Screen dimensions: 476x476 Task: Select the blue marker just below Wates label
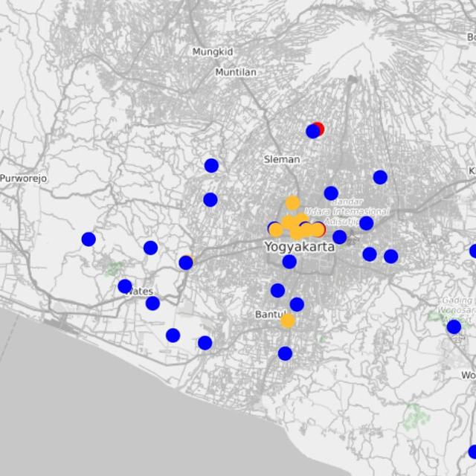point(152,303)
